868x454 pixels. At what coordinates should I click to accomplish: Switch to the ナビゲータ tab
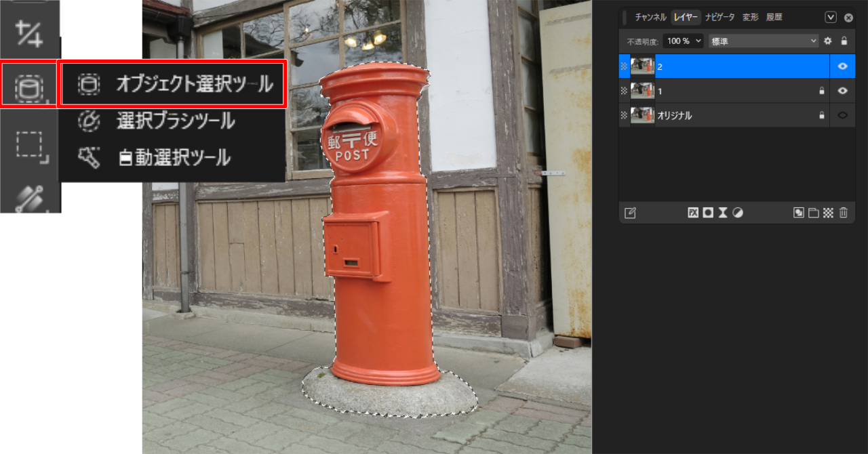click(x=719, y=18)
